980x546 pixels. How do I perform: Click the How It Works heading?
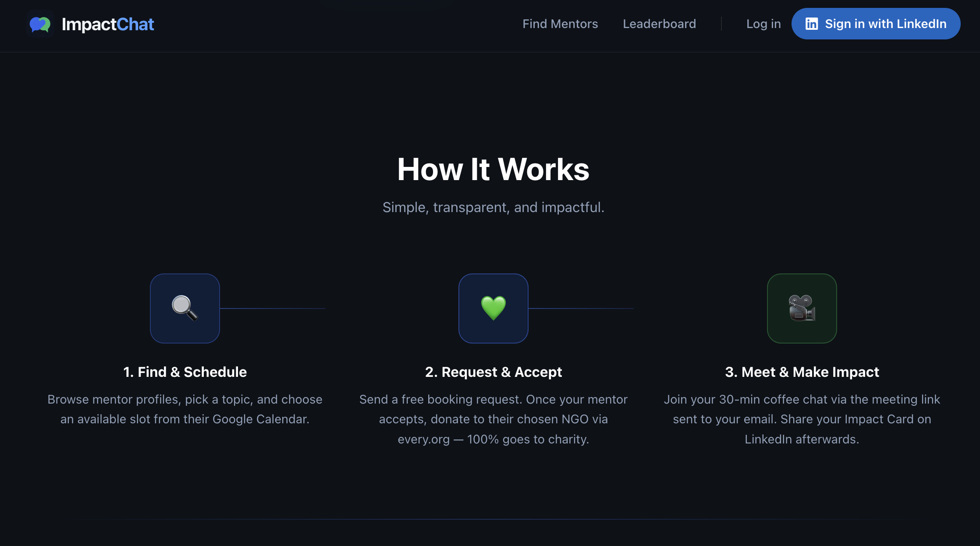(493, 169)
